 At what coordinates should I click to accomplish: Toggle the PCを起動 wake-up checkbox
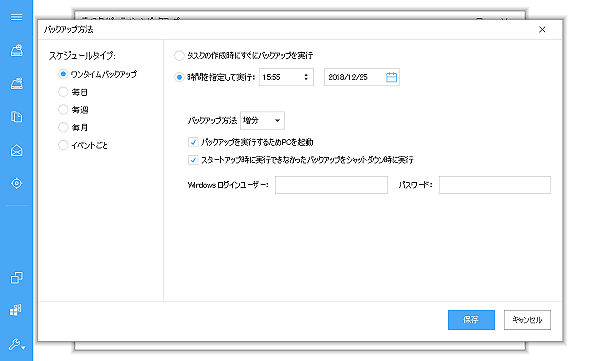[x=193, y=142]
